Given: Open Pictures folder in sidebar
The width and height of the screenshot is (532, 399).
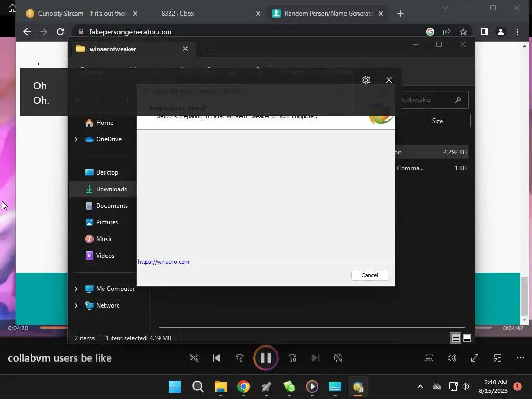Looking at the screenshot, I should click(x=101, y=222).
